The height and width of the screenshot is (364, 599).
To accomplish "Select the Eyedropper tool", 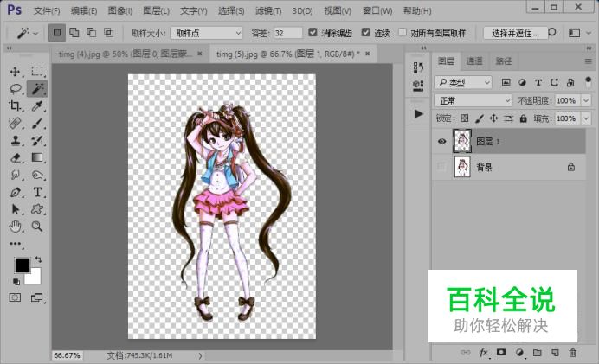I will pyautogui.click(x=37, y=105).
